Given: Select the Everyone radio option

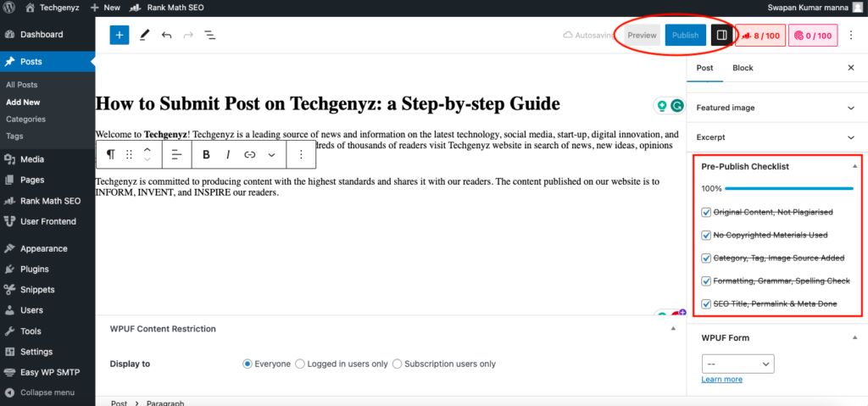Looking at the screenshot, I should coord(248,364).
